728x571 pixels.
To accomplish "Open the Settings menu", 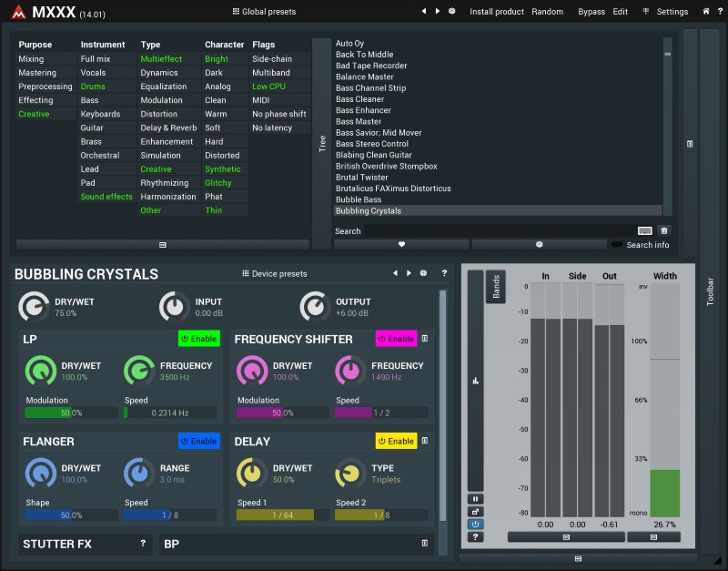I will 665,12.
